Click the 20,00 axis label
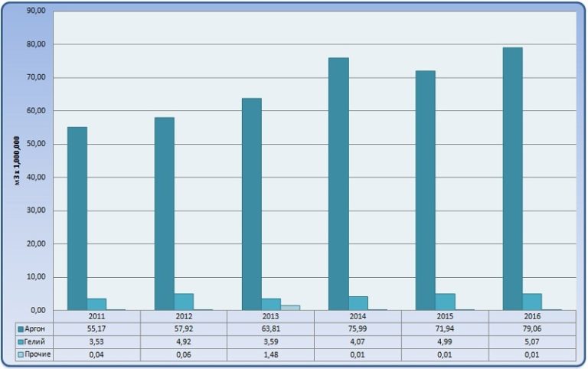This screenshot has height=369, width=588. 36,243
